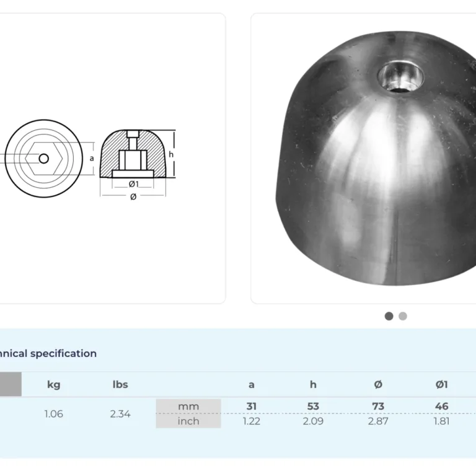Switch to the second carousel dot
The width and height of the screenshot is (476, 476).
tap(403, 316)
